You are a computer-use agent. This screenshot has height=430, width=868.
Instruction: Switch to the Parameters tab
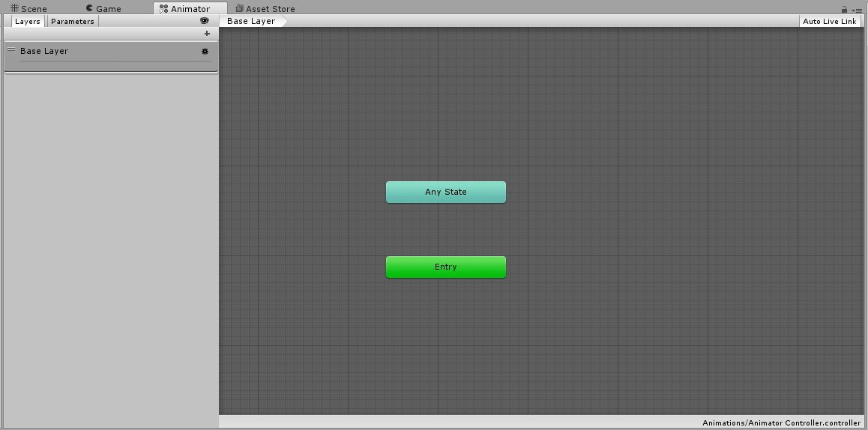73,22
